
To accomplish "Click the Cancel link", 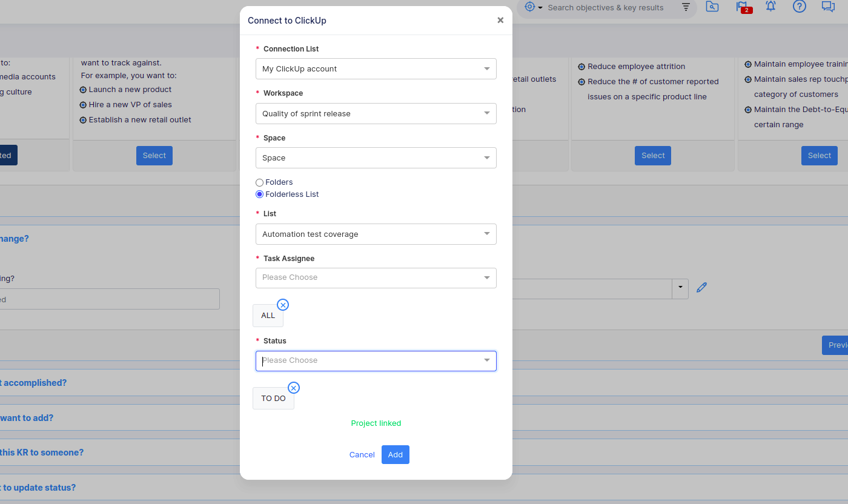I will (x=362, y=454).
